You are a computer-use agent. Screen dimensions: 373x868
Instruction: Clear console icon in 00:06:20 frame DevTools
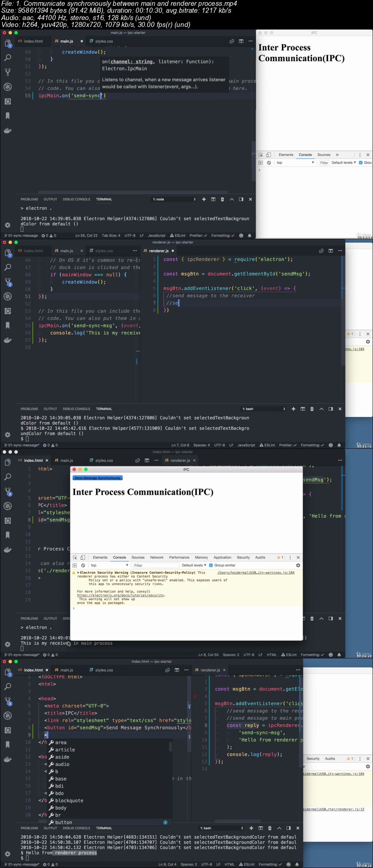tap(83, 565)
